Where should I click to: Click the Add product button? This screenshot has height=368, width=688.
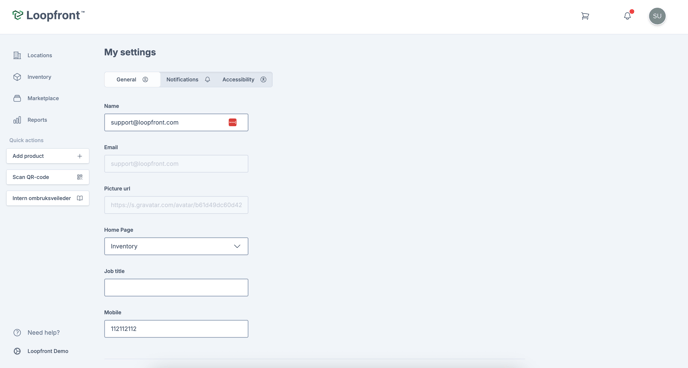48,156
